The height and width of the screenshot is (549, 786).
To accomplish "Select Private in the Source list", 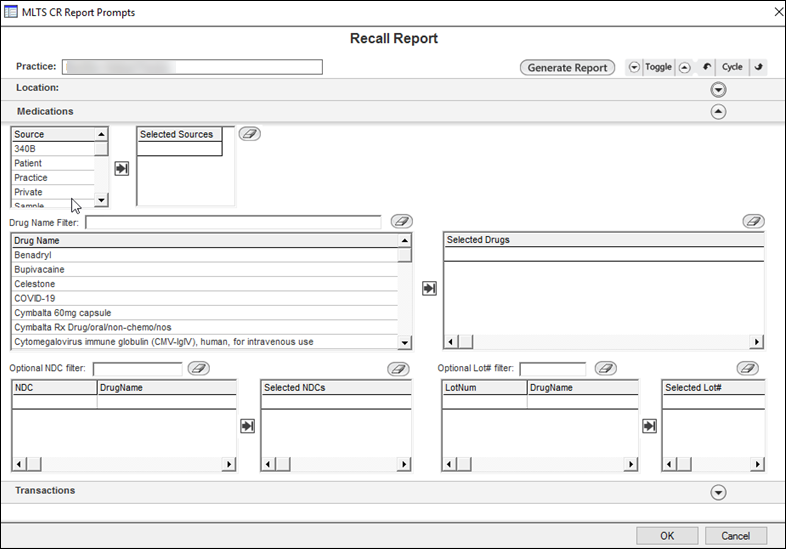I will point(53,192).
